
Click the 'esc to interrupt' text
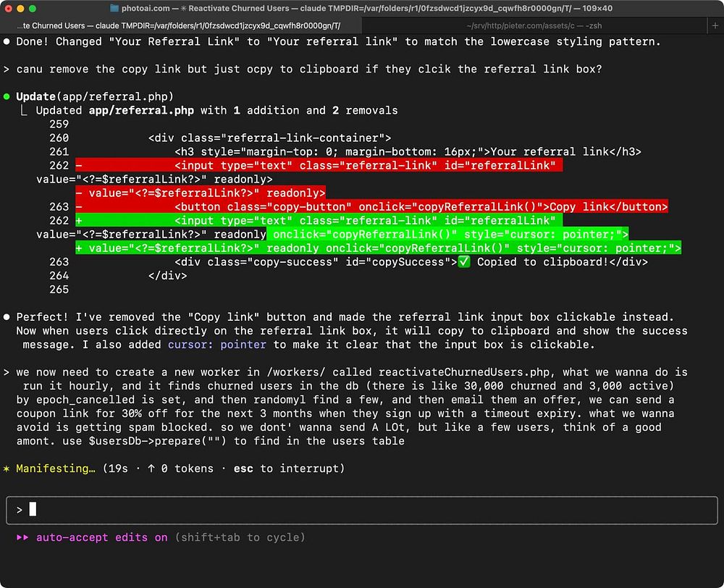pos(289,469)
